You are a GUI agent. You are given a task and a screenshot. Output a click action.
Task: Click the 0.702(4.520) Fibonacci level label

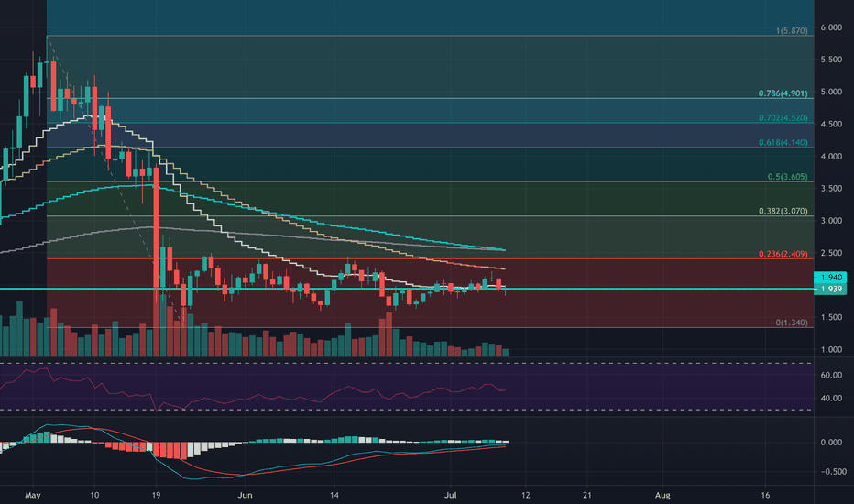pos(783,117)
